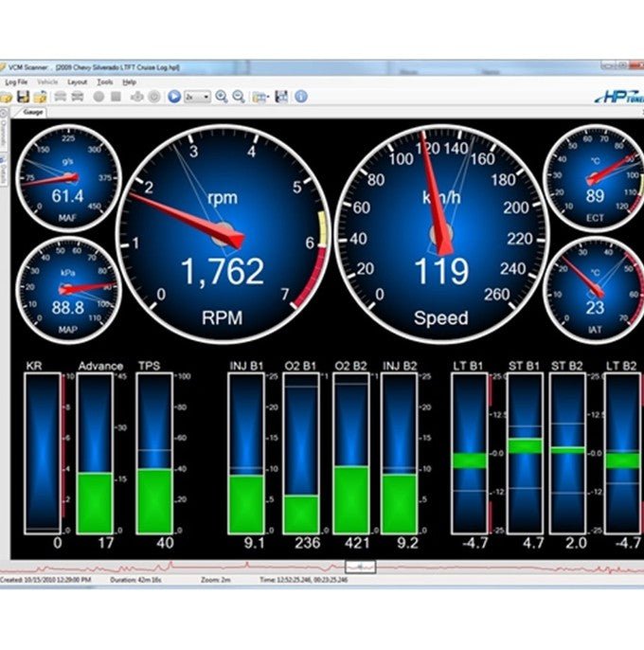
Task: Click the Speed km/h gauge dial
Action: 440,233
